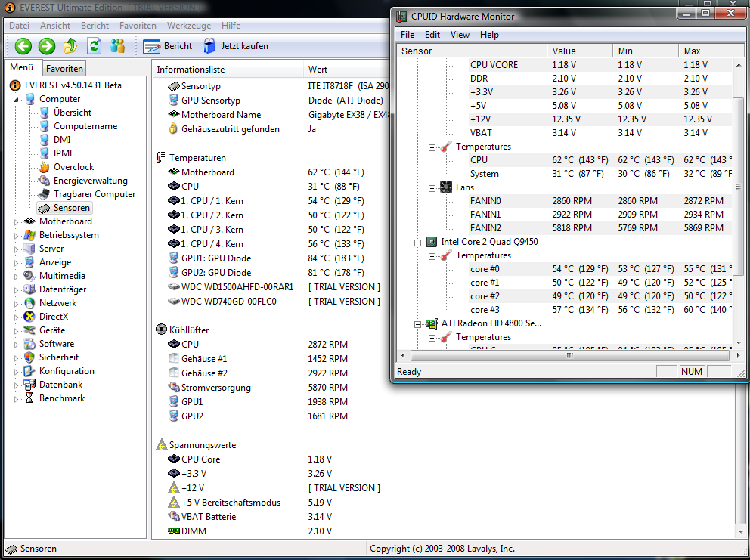Switch to the Menü tab
The image size is (750, 560).
tap(22, 67)
